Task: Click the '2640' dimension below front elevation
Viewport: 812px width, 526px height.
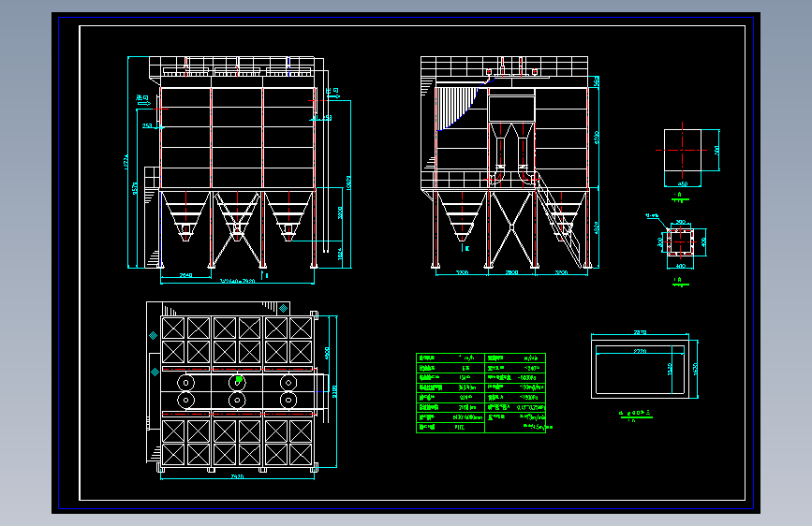Action: 186,275
